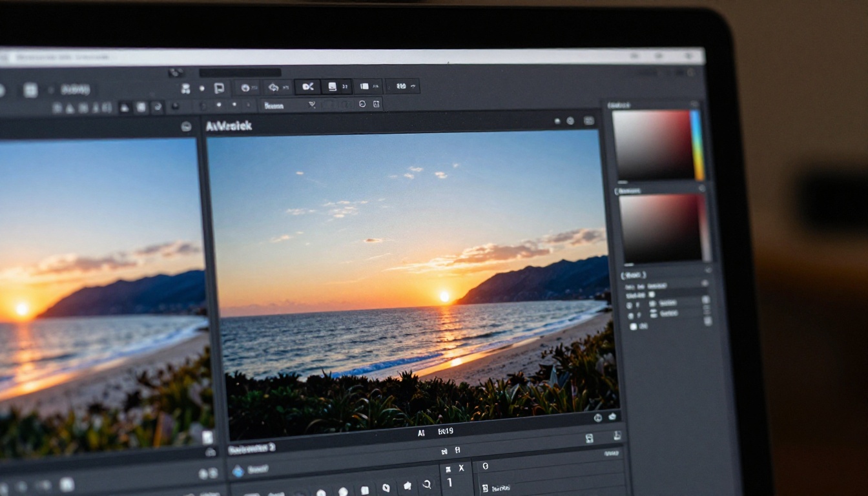This screenshot has width=868, height=496.
Task: Open the dropdown field in the second toolbar row
Action: [290, 105]
